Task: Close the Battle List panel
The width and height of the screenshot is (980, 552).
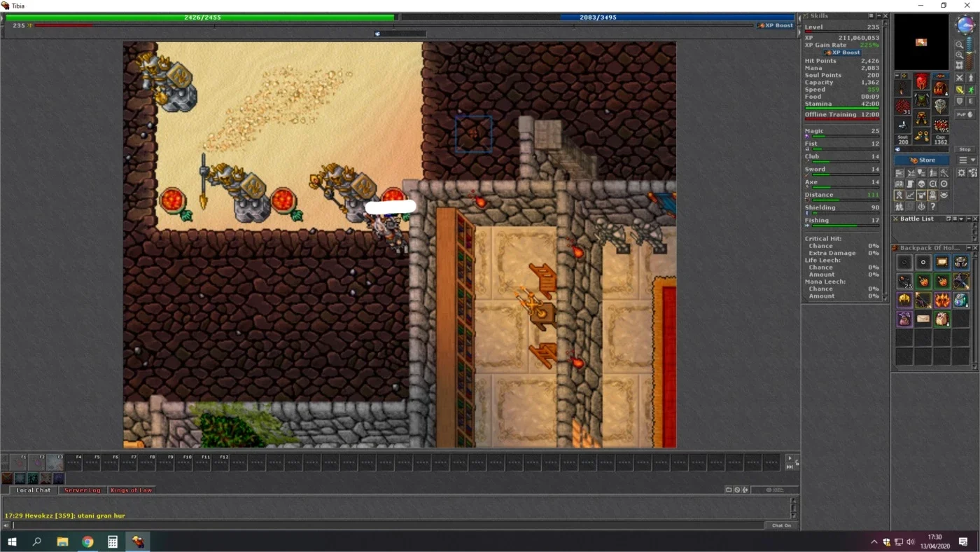Action: pyautogui.click(x=975, y=219)
